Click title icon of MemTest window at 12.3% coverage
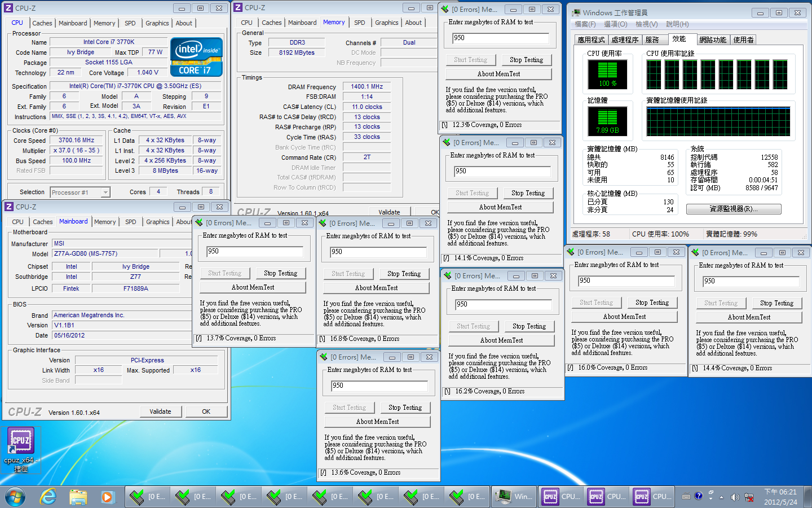Image resolution: width=812 pixels, height=508 pixels. point(445,9)
